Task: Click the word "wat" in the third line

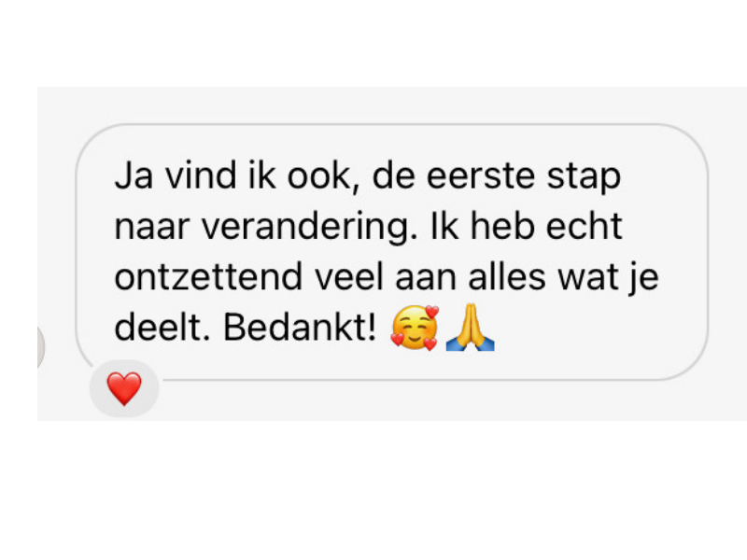Action: click(x=588, y=278)
